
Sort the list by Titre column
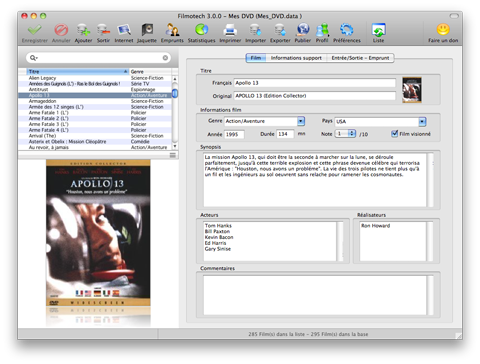[77, 71]
